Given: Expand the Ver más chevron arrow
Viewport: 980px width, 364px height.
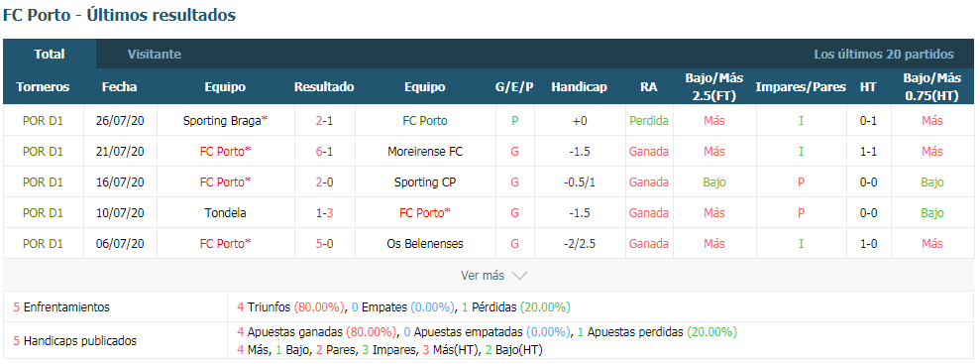Looking at the screenshot, I should [x=519, y=275].
